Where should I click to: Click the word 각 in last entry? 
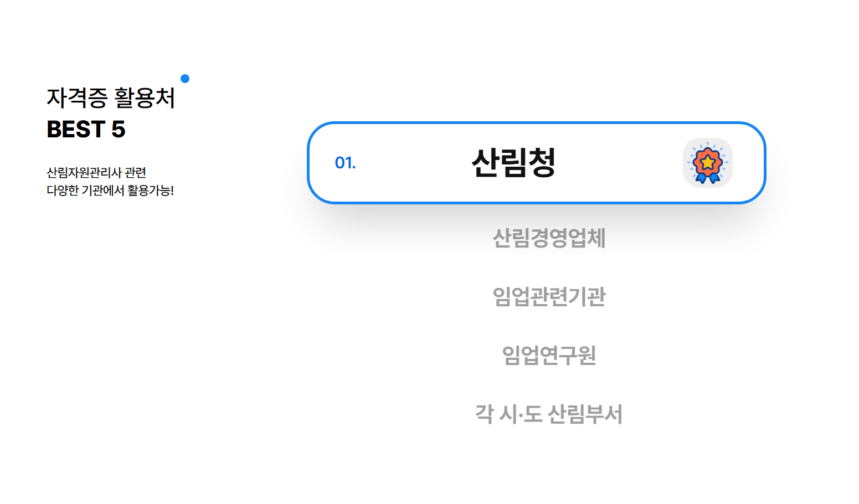[484, 414]
